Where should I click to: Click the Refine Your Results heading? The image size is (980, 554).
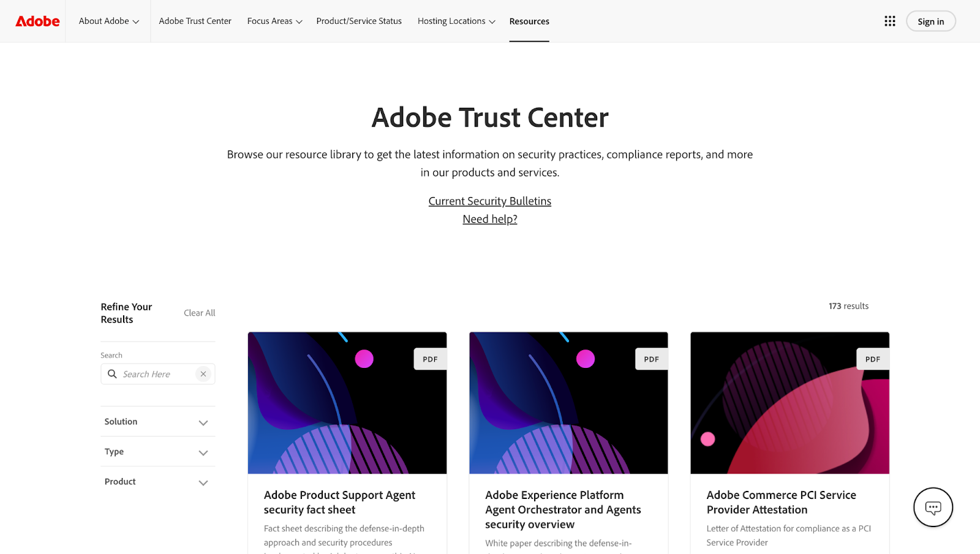(127, 313)
